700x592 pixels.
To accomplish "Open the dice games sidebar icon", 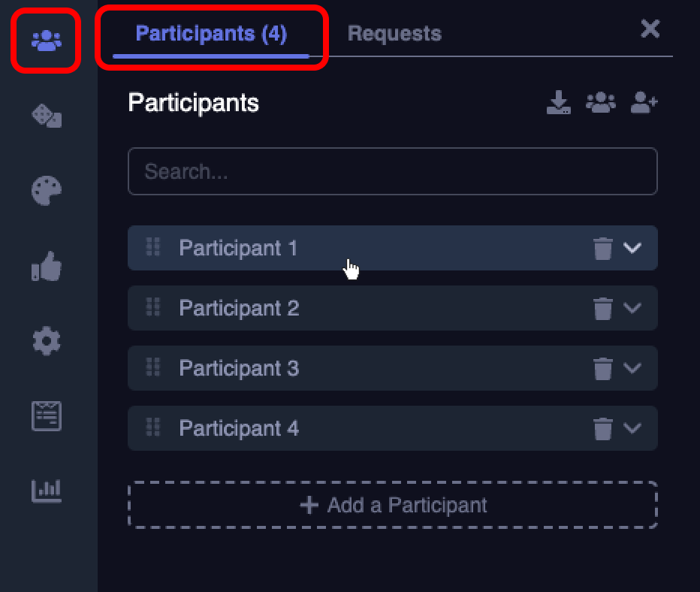I will pos(46,116).
